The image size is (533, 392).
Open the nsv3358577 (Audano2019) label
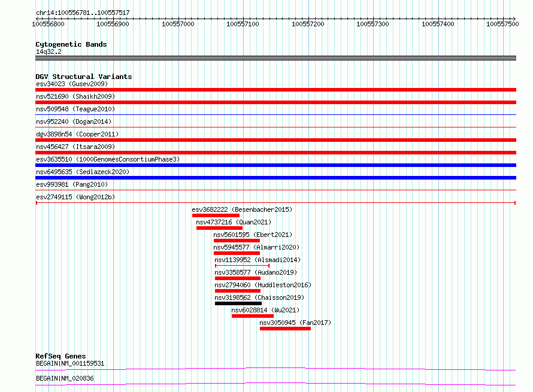256,272
